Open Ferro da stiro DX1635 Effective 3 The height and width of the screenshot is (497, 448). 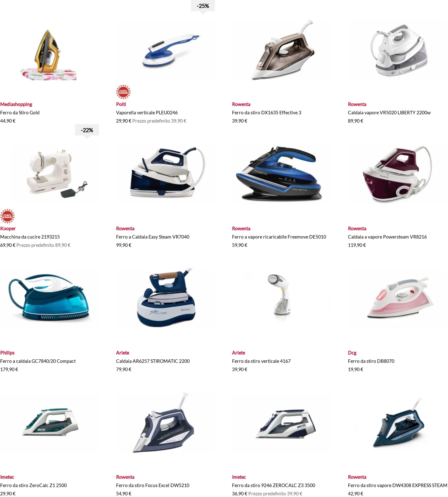click(x=266, y=113)
